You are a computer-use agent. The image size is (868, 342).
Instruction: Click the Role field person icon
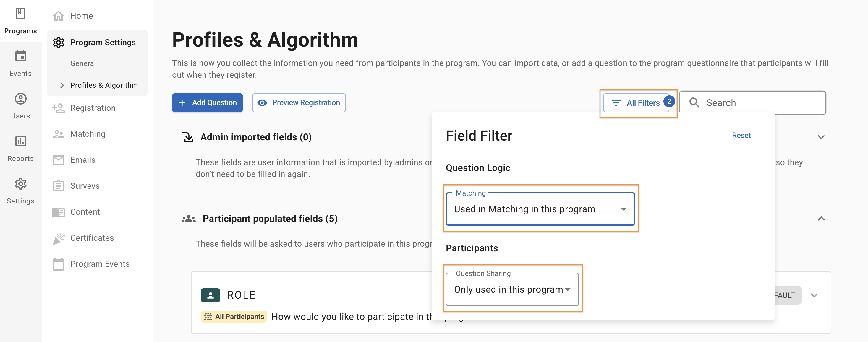210,295
